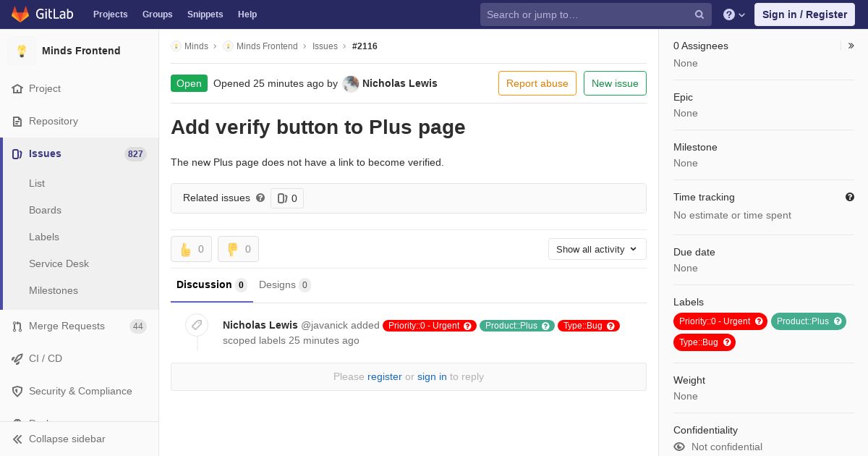This screenshot has height=456, width=868.
Task: Click the related issues count badge
Action: pyautogui.click(x=287, y=198)
